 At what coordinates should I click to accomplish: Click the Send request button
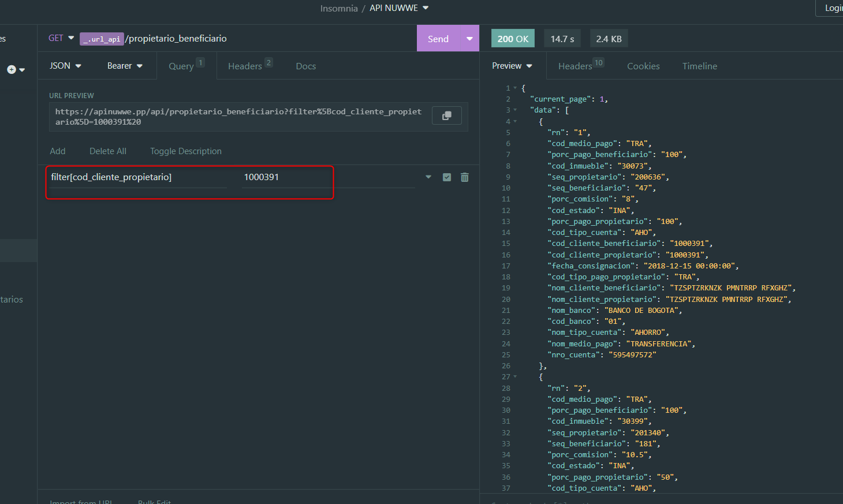(438, 39)
